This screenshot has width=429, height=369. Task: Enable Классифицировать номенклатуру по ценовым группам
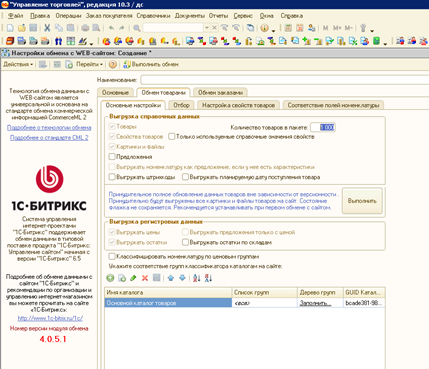pyautogui.click(x=112, y=256)
